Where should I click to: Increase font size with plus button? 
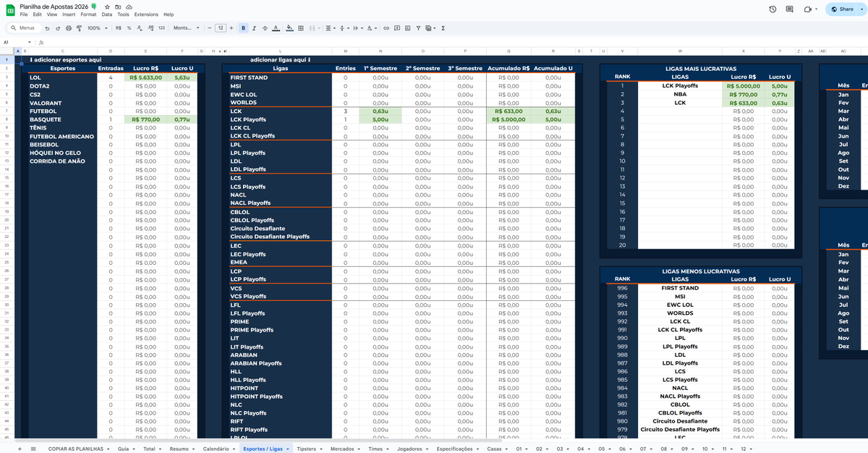pyautogui.click(x=231, y=28)
